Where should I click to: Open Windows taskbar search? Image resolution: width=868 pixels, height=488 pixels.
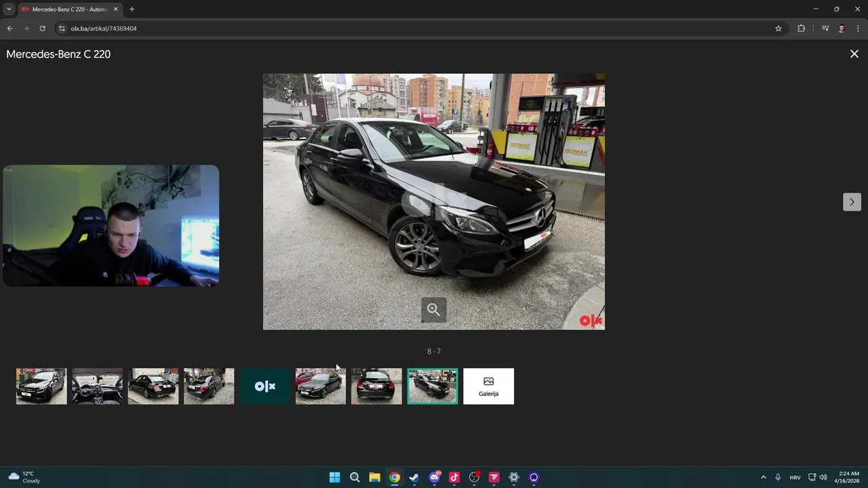point(355,477)
